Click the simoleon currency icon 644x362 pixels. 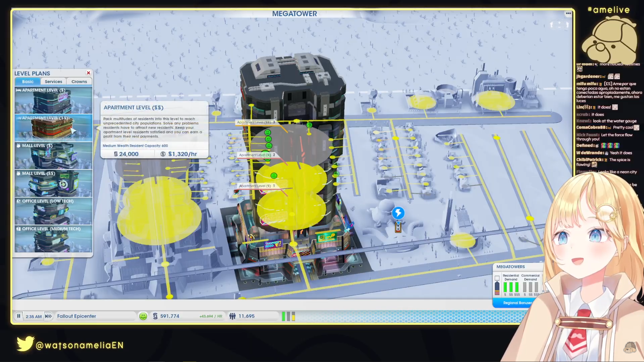click(155, 316)
